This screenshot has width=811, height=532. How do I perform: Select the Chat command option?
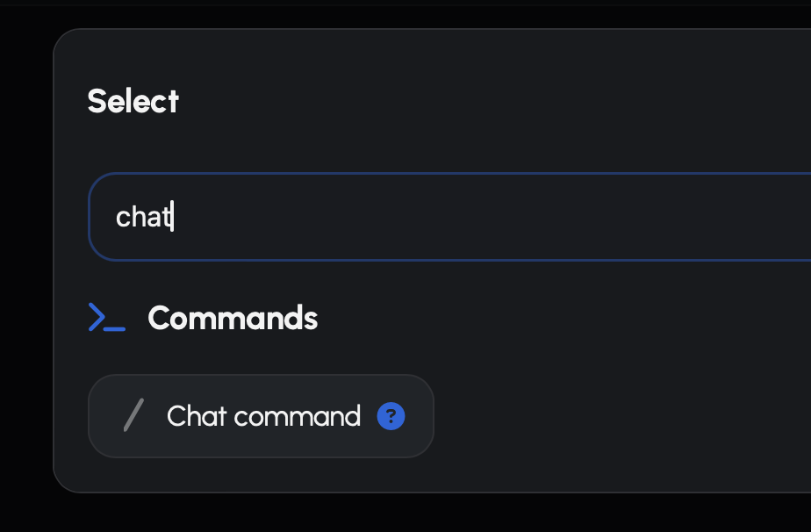coord(261,416)
